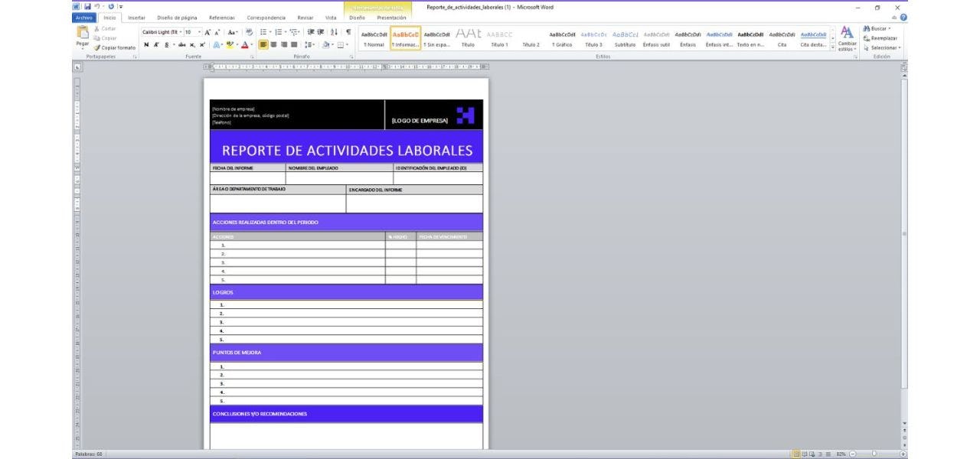Screen dimensions: 980x459
Task: Increase indent of the paragraph
Action: [320, 33]
